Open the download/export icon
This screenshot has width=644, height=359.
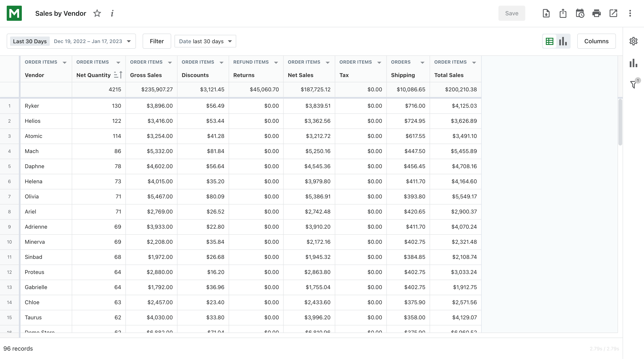pyautogui.click(x=546, y=13)
